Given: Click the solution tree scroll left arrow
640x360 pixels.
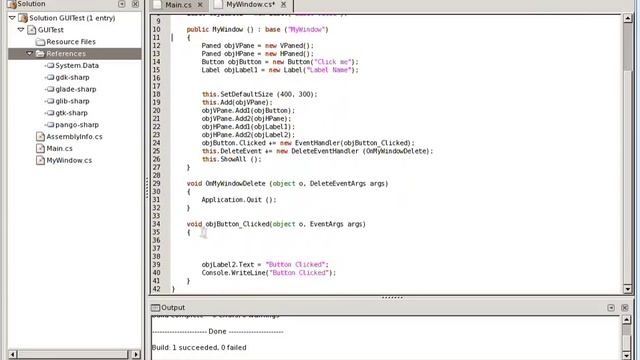Looking at the screenshot, I should (12, 354).
